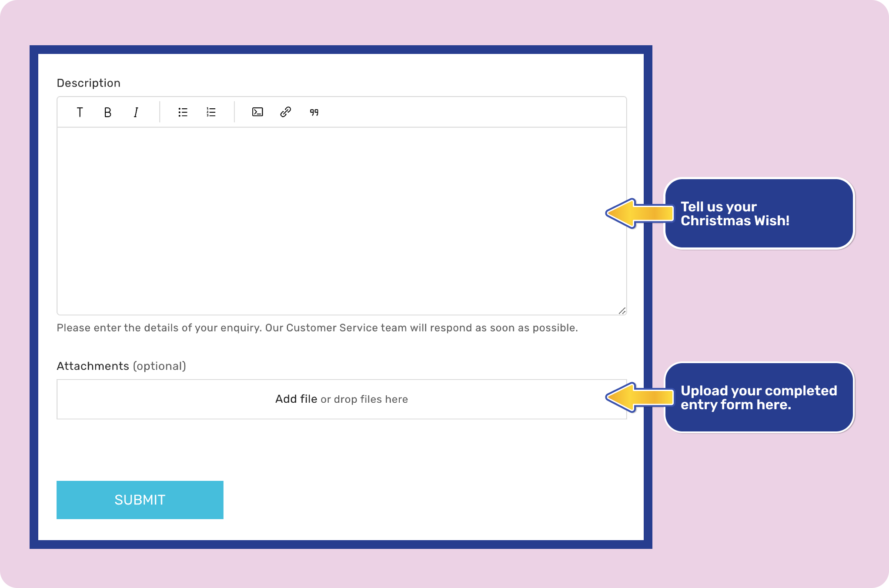
Task: Insert a hyperlink with link icon
Action: pos(285,112)
